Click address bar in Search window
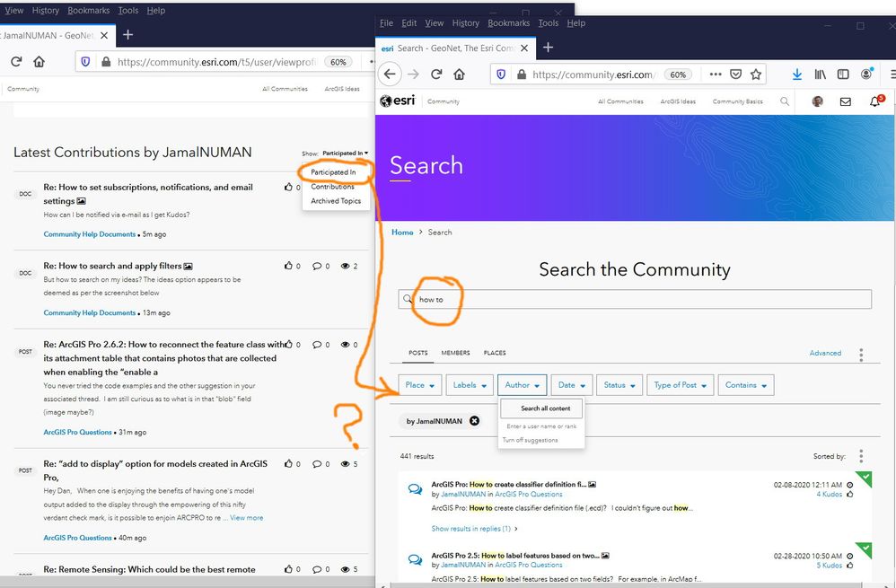The width and height of the screenshot is (896, 588). coord(594,75)
